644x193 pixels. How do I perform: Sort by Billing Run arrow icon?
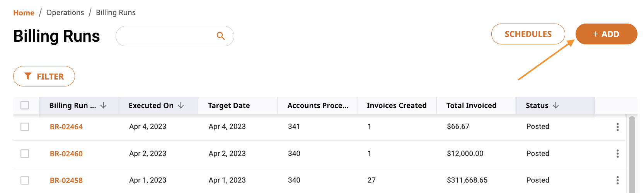point(103,105)
